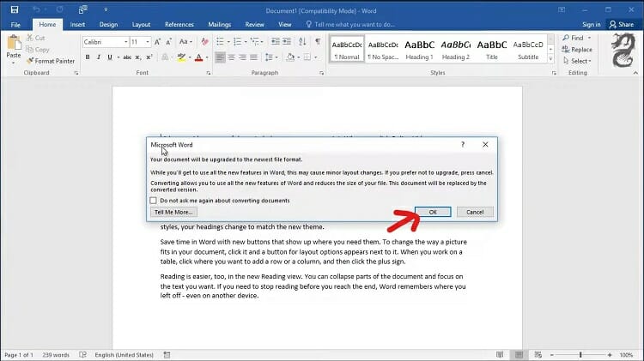Click Format Painter in Clipboard group
This screenshot has width=644, height=361.
tap(51, 61)
